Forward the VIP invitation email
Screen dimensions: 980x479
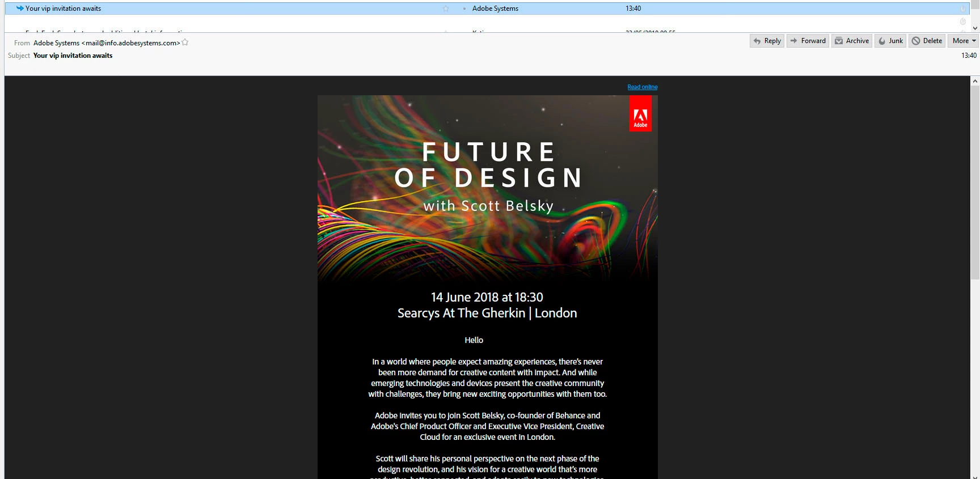click(x=808, y=41)
